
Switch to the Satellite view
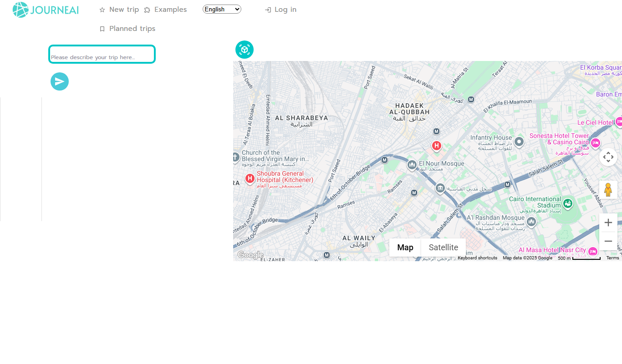444,248
